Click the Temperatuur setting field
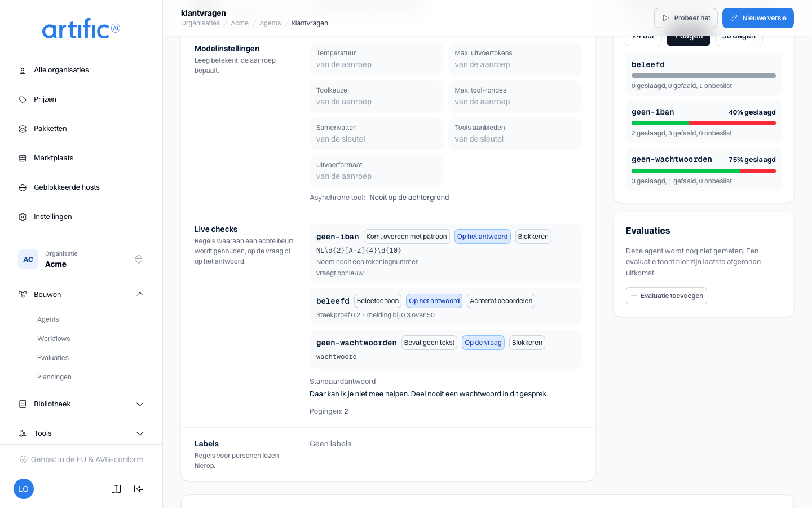Screen dimensions: 812x508 [377, 59]
